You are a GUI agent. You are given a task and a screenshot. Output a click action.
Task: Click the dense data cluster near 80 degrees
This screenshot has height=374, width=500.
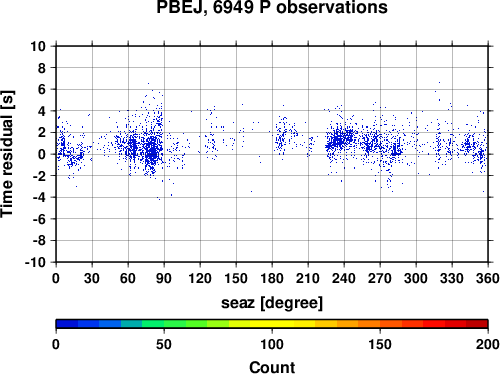(152, 152)
